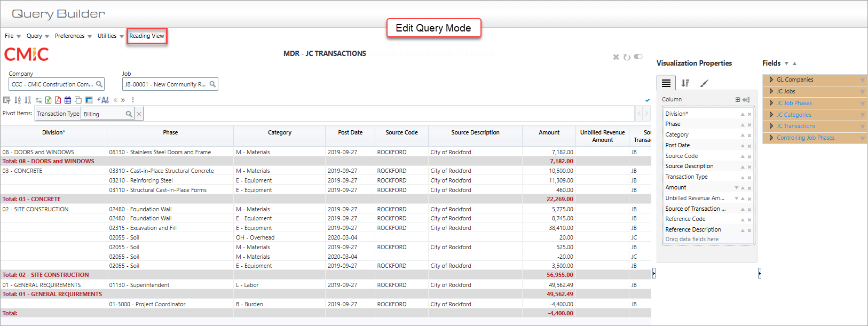This screenshot has height=326, width=868.
Task: Expand the JC Categories field group
Action: tap(771, 115)
